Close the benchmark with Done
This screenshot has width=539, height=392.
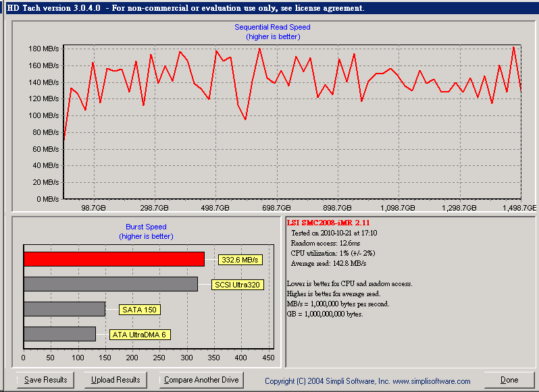pos(509,380)
